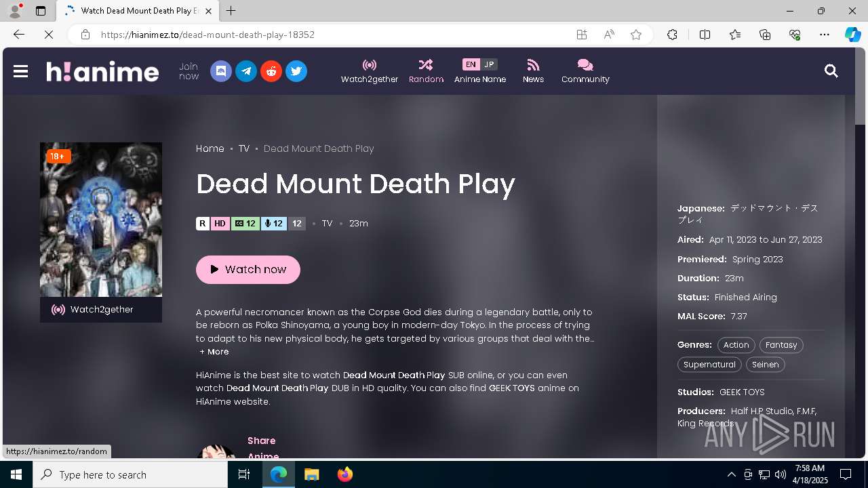Join the Discord server
The height and width of the screenshot is (488, 868).
[x=221, y=71]
